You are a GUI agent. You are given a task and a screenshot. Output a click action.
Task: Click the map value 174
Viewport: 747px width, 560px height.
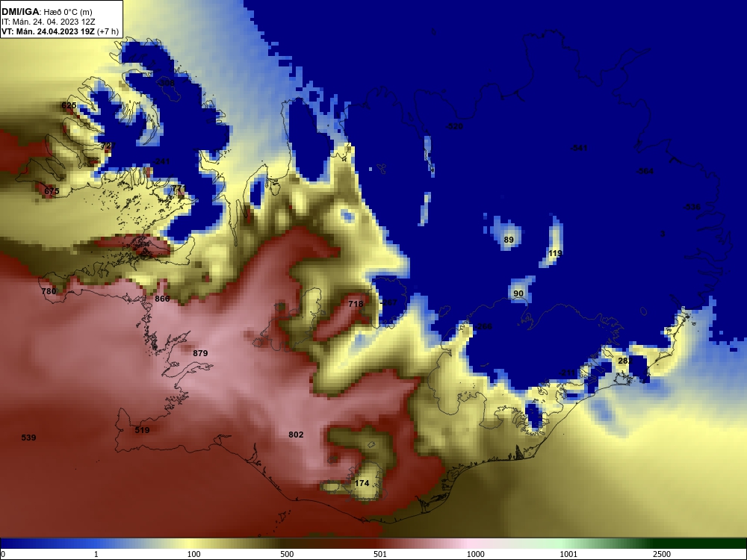coord(362,483)
